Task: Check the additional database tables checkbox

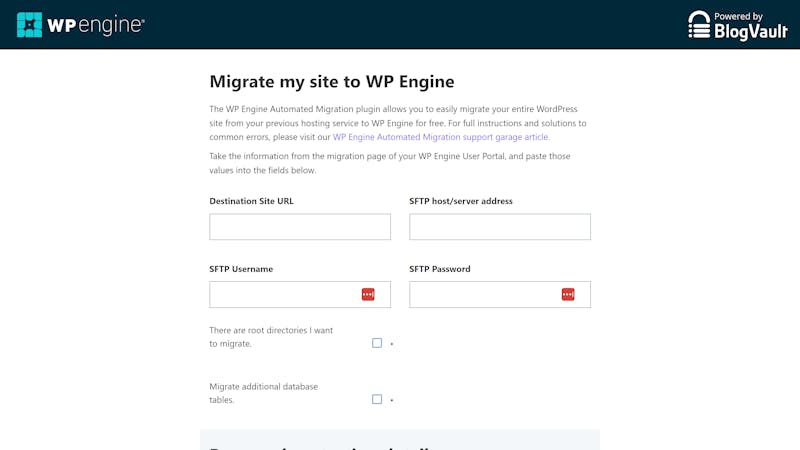Action: pos(377,399)
